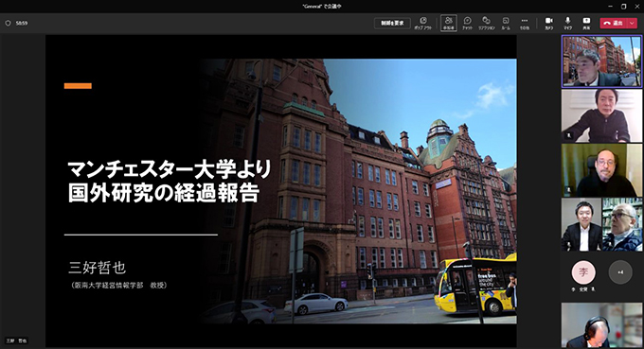Open the breakout rooms (ルーム) option
This screenshot has width=644, height=349.
[506, 23]
